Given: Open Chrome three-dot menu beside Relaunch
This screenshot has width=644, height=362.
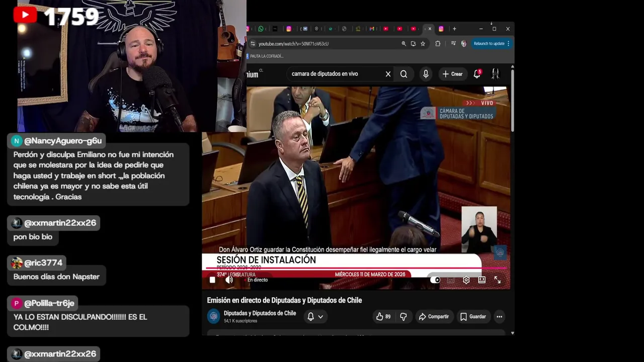Looking at the screenshot, I should (508, 44).
